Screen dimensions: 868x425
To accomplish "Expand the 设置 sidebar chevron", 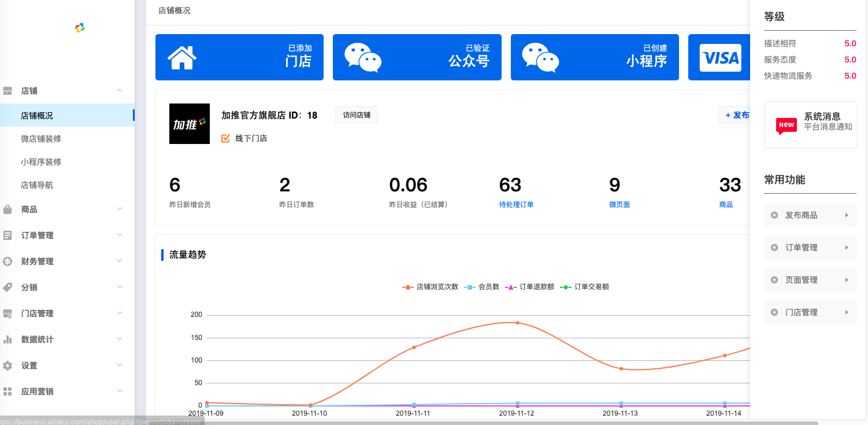I will [x=120, y=365].
